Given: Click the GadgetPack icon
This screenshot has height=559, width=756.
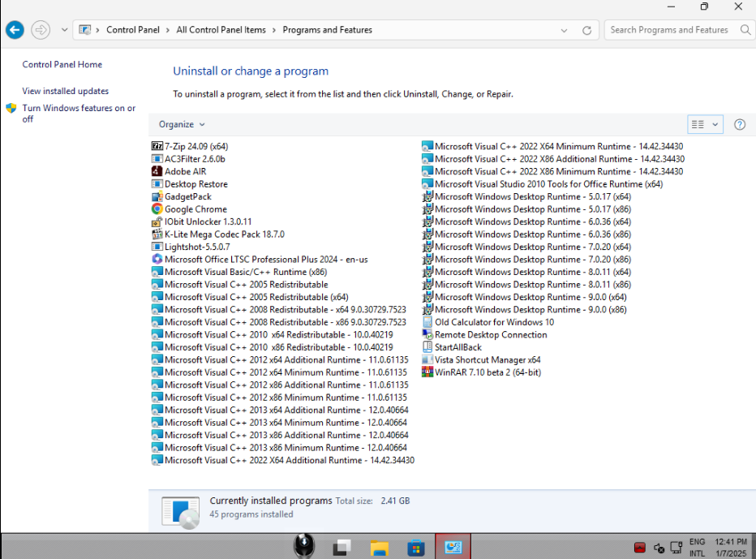Looking at the screenshot, I should point(157,196).
